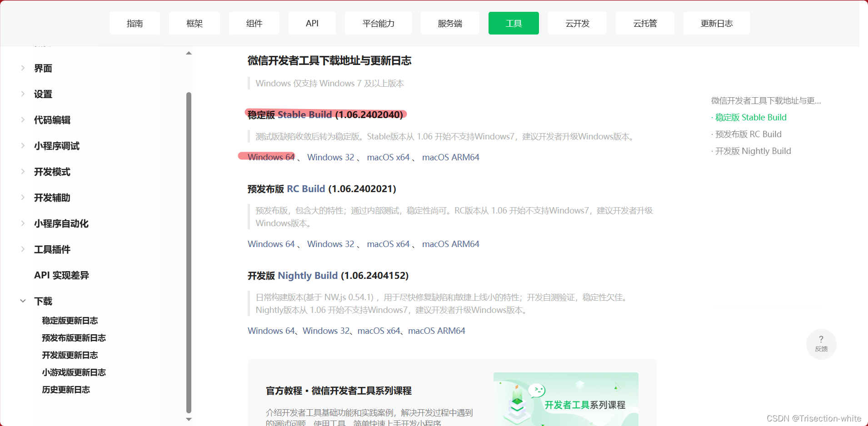Open the 更新日志 tab
Screen dimensions: 868x426
(x=717, y=23)
